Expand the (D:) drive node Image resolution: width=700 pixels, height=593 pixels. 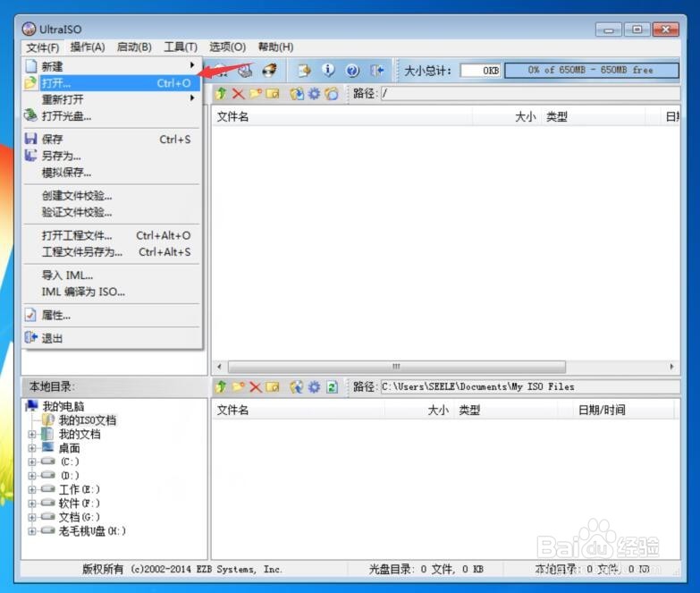click(x=31, y=476)
